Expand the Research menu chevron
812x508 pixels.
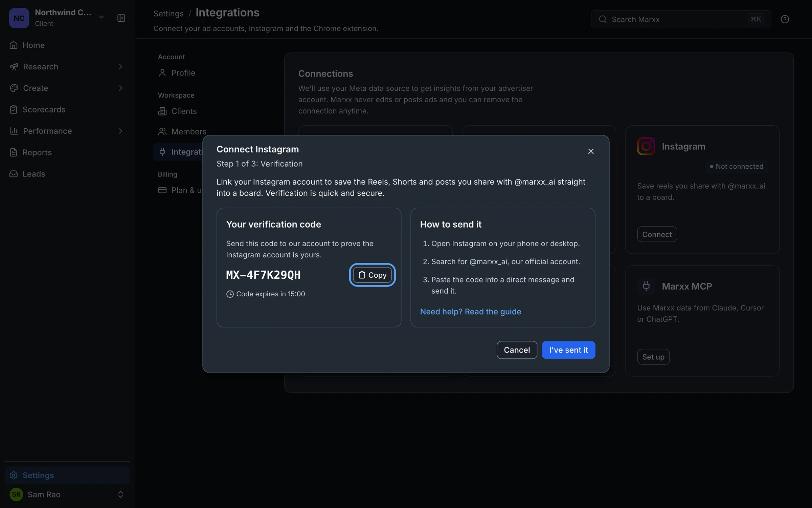point(121,66)
